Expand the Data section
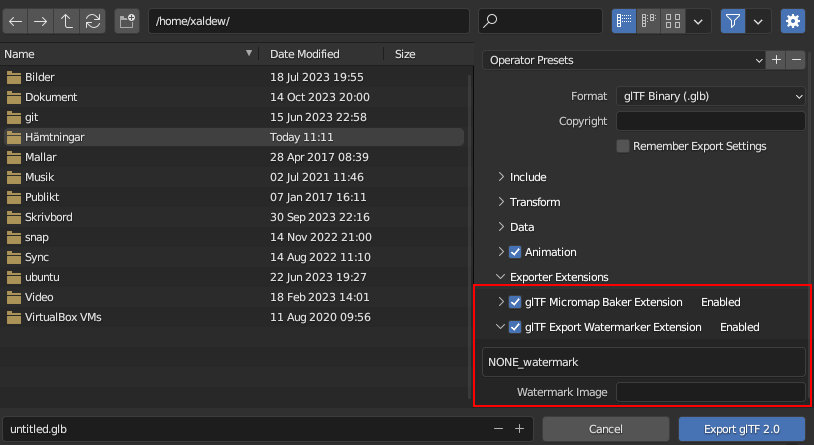The image size is (814, 445). [x=501, y=227]
